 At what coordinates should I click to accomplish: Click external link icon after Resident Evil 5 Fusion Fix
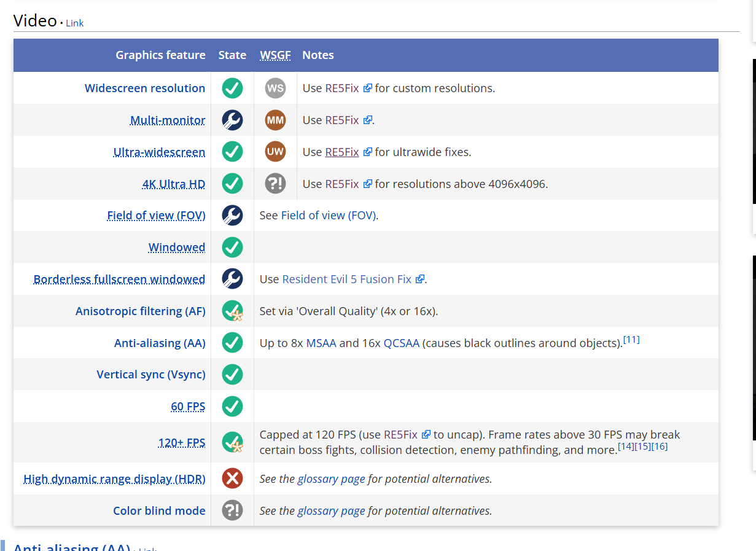[x=420, y=279]
